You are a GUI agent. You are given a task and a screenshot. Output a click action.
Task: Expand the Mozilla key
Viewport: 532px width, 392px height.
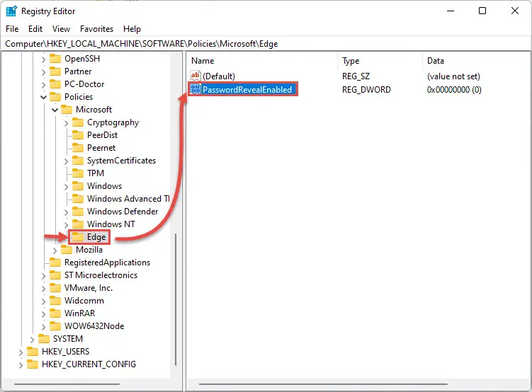point(55,250)
